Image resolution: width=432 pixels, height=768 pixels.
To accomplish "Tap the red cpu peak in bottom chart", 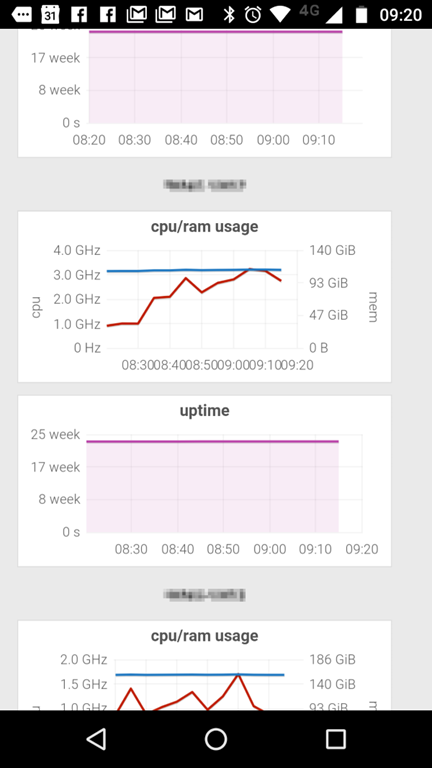I will 238,675.
